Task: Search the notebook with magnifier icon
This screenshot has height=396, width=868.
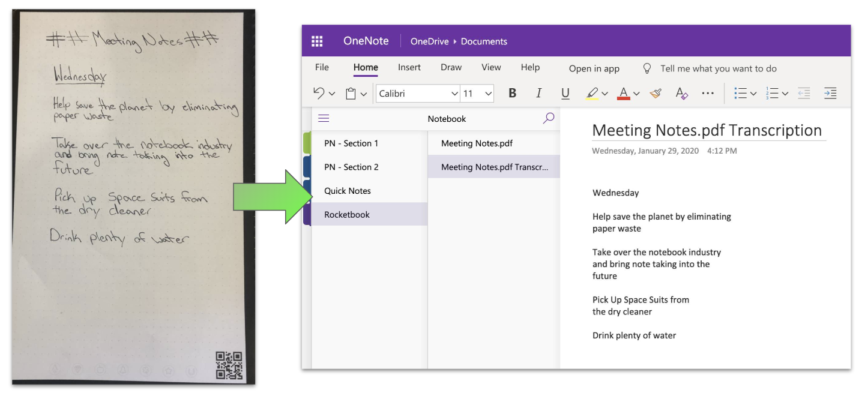Action: (x=549, y=119)
